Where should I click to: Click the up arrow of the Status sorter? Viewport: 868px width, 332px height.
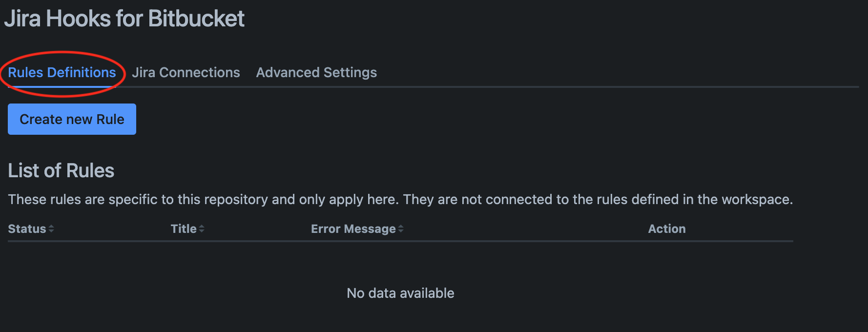click(x=51, y=227)
